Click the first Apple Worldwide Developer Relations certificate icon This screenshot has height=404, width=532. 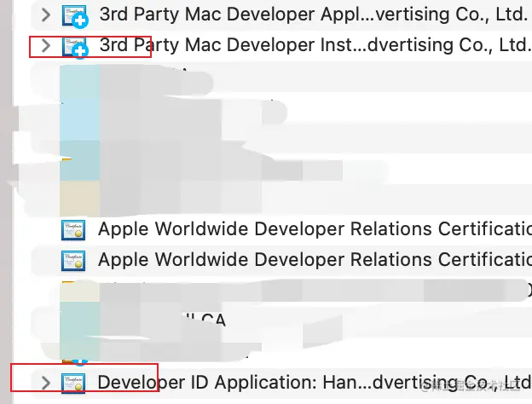(x=73, y=230)
